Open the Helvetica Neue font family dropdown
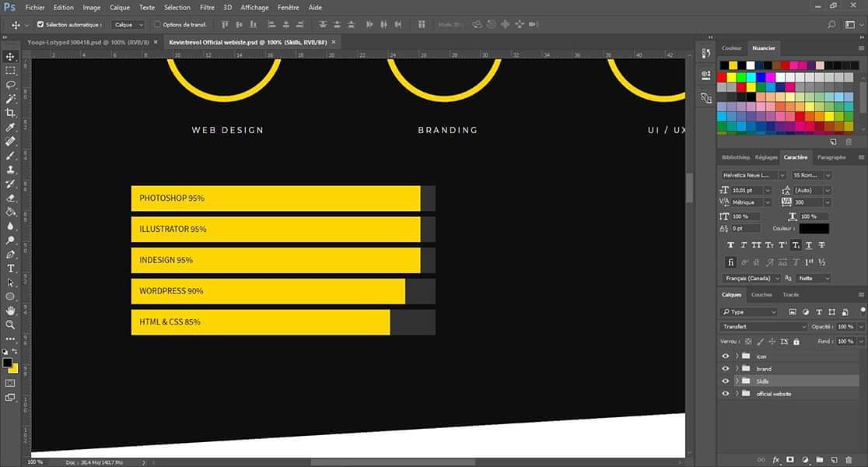 (x=754, y=175)
